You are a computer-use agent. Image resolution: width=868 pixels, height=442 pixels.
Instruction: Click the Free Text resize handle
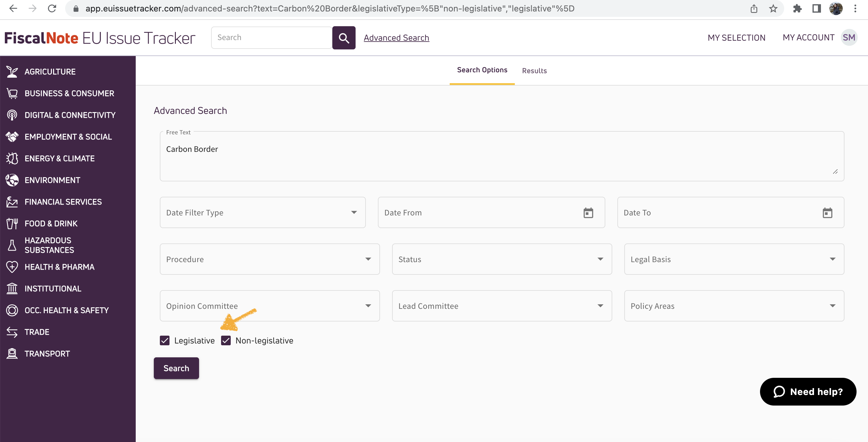click(x=835, y=172)
